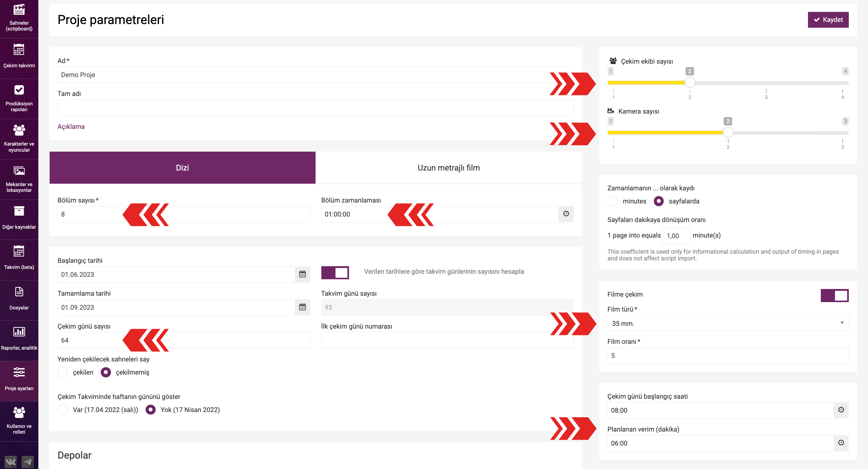
Task: Open Kullanıcı ve rolleri section
Action: tap(19, 421)
